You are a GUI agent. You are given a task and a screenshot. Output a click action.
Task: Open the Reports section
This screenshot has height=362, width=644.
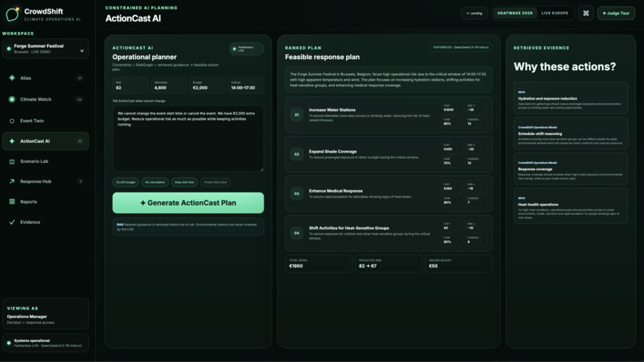pyautogui.click(x=46, y=201)
